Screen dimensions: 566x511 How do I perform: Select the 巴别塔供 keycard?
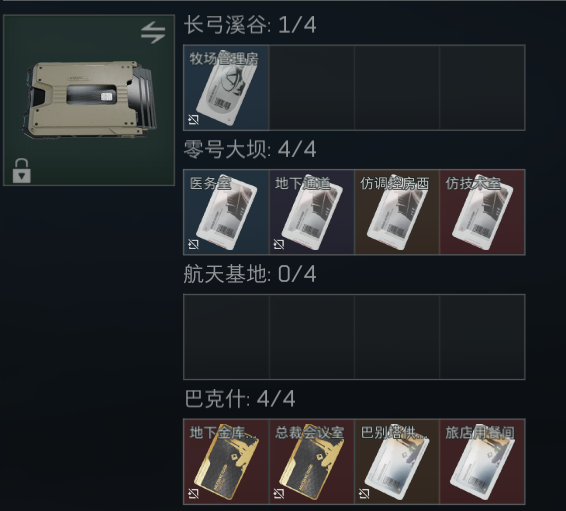coord(397,462)
